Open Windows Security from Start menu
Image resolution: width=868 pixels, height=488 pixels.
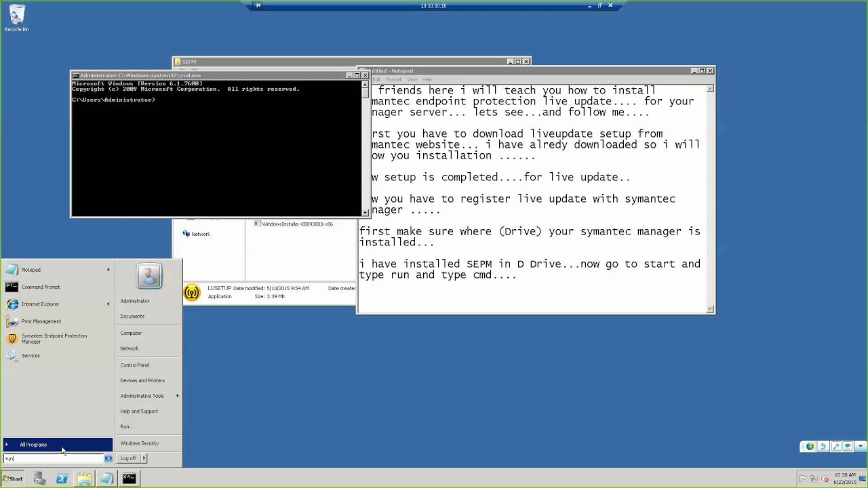click(x=139, y=443)
